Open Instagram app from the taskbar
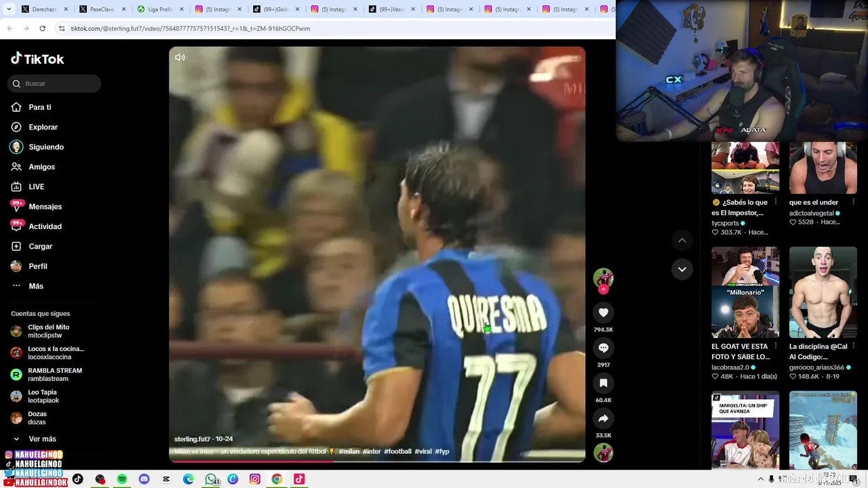Image resolution: width=868 pixels, height=488 pixels. [x=255, y=479]
